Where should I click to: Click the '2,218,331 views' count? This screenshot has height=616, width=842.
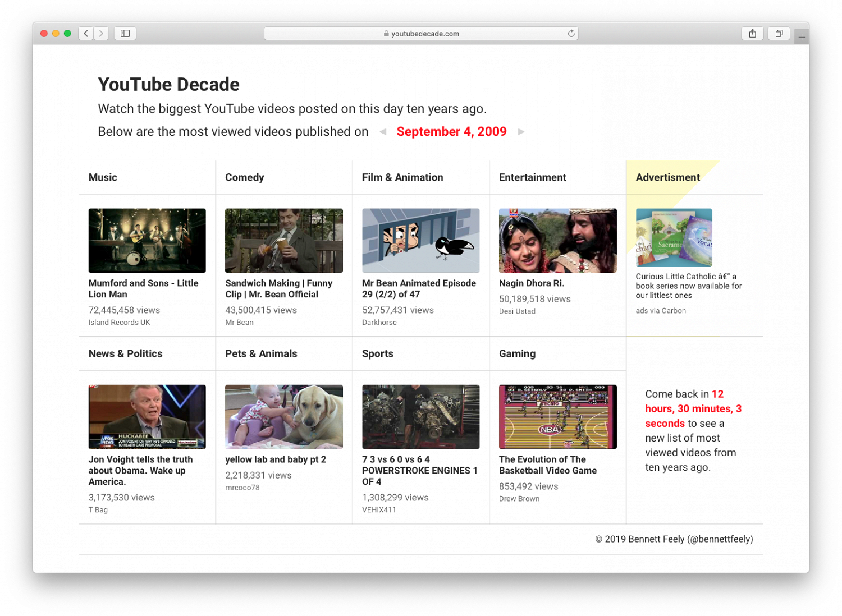click(258, 475)
